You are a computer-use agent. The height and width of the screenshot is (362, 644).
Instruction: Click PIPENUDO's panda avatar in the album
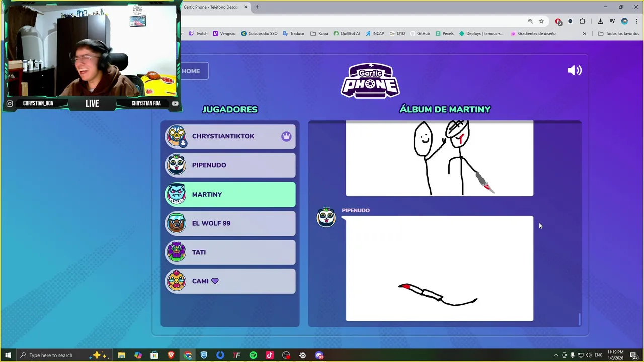pyautogui.click(x=326, y=217)
